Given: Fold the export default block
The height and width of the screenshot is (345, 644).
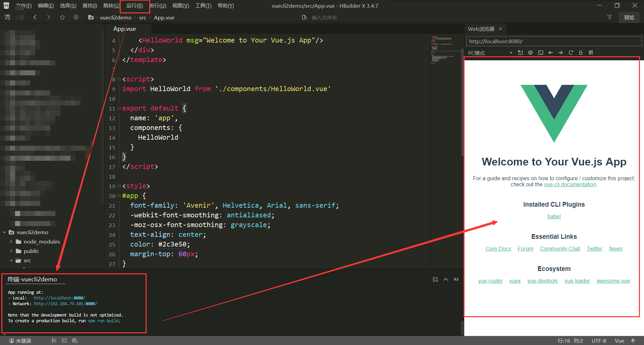Looking at the screenshot, I should 119,109.
